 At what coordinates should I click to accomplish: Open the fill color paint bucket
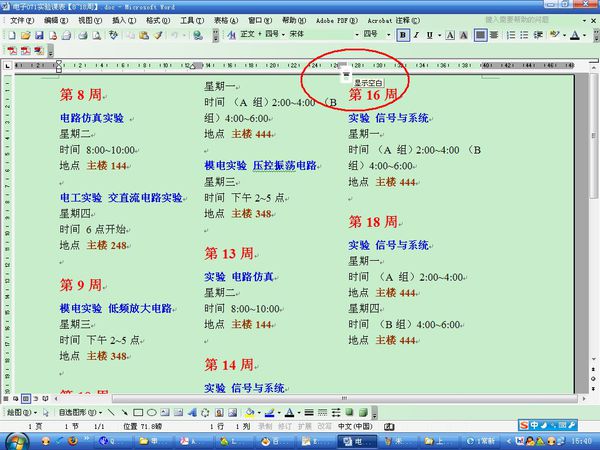click(249, 412)
